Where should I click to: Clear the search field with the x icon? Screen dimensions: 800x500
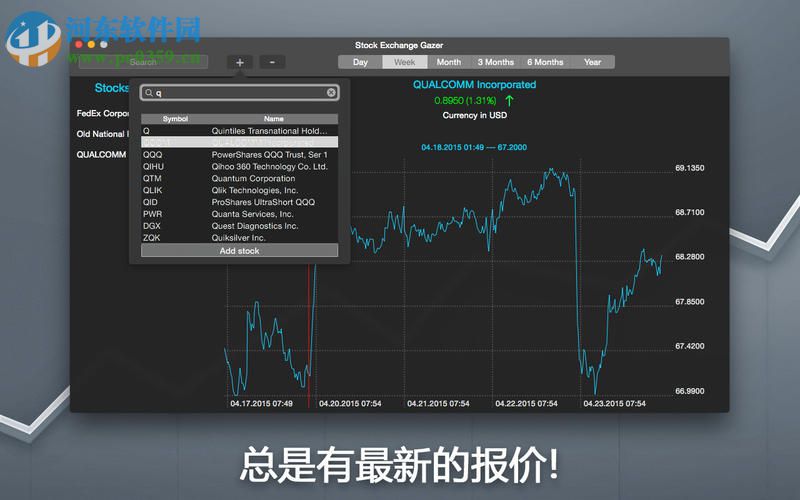tap(331, 92)
